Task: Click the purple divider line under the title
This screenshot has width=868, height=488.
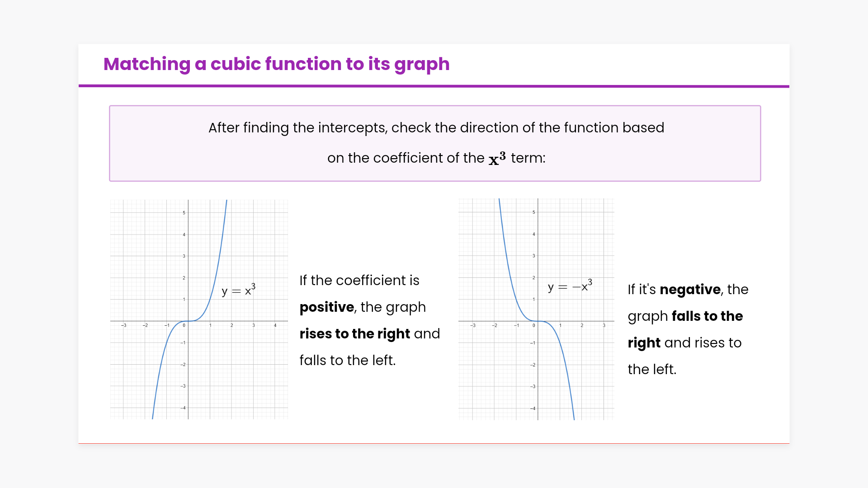Action: pyautogui.click(x=434, y=86)
